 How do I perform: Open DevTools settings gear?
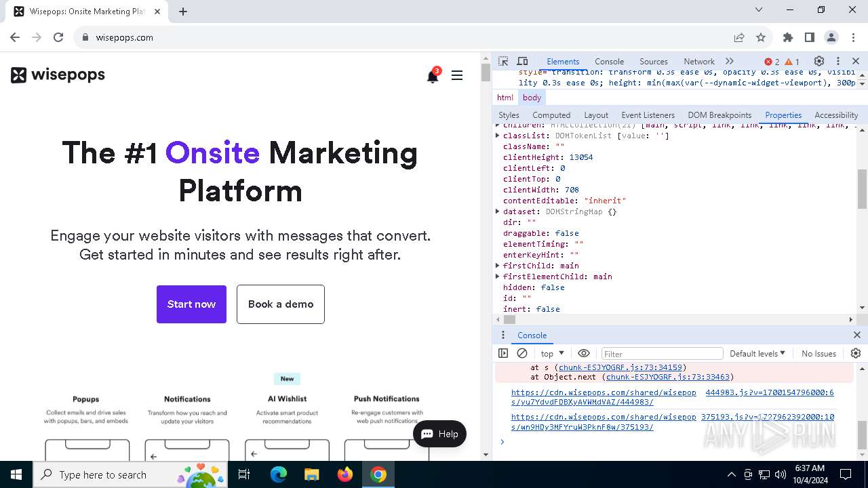[x=819, y=61]
